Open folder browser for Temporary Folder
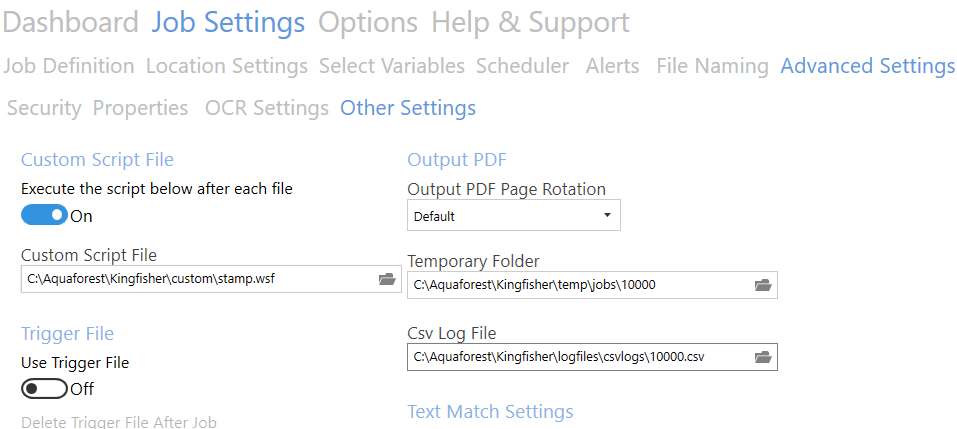 point(763,284)
